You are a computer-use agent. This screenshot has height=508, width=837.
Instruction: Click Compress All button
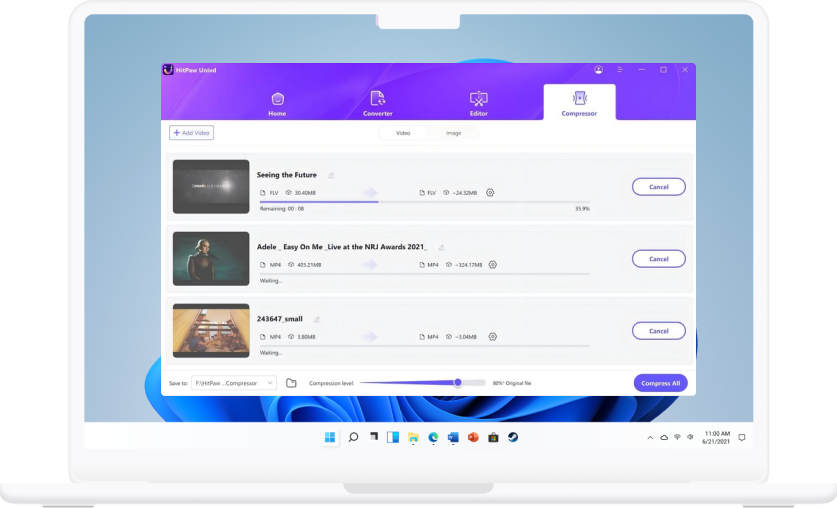660,383
